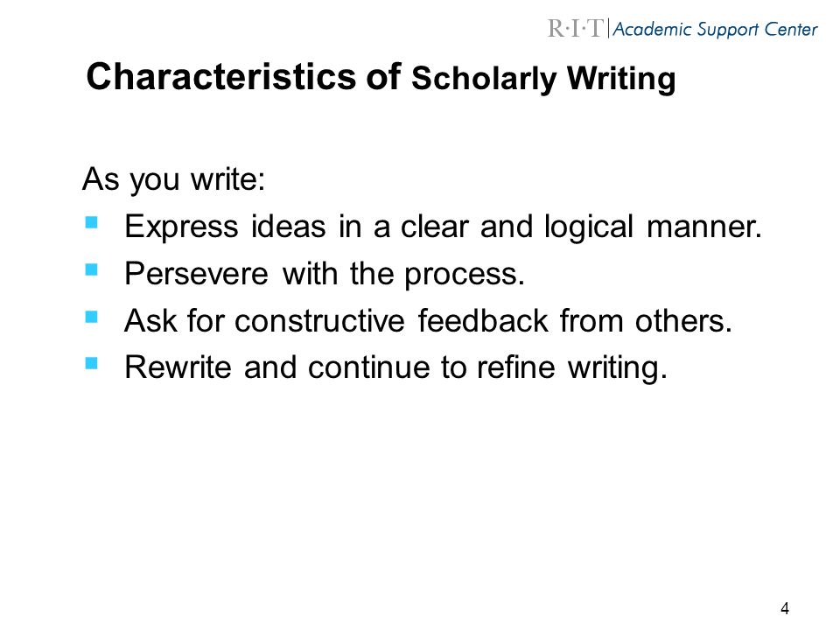Select the word logical in first bullet
This screenshot has height=630, width=840.
(x=589, y=227)
